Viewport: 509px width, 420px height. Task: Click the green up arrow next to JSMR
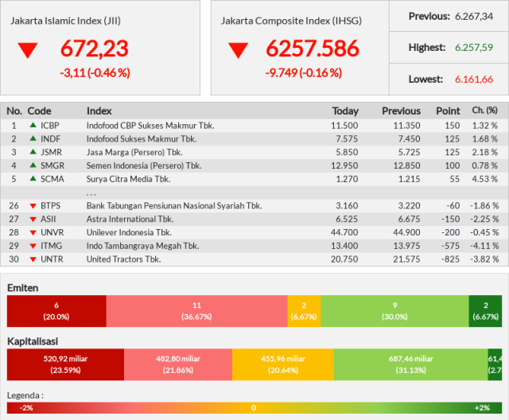point(33,152)
